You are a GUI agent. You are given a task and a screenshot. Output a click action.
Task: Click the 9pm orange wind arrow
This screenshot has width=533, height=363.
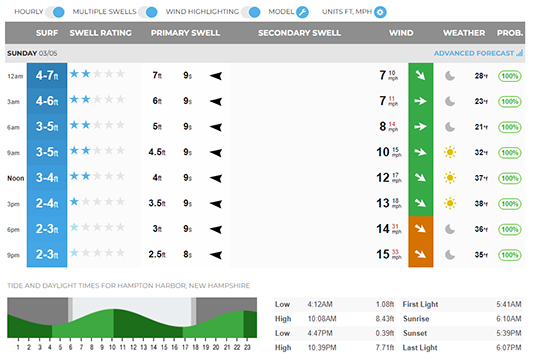[x=420, y=254]
